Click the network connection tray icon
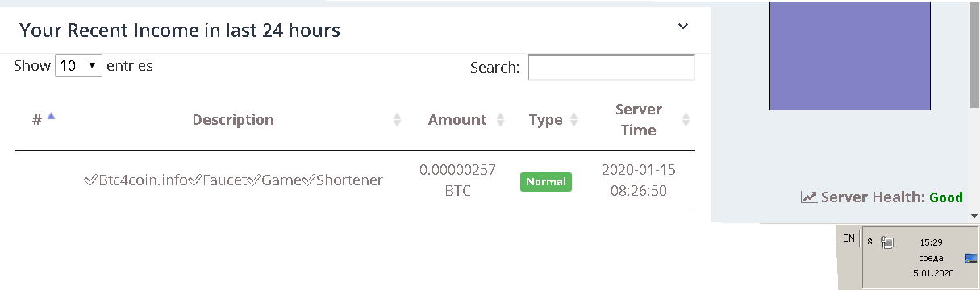Viewport: 980px width, 290px height. coord(888,241)
